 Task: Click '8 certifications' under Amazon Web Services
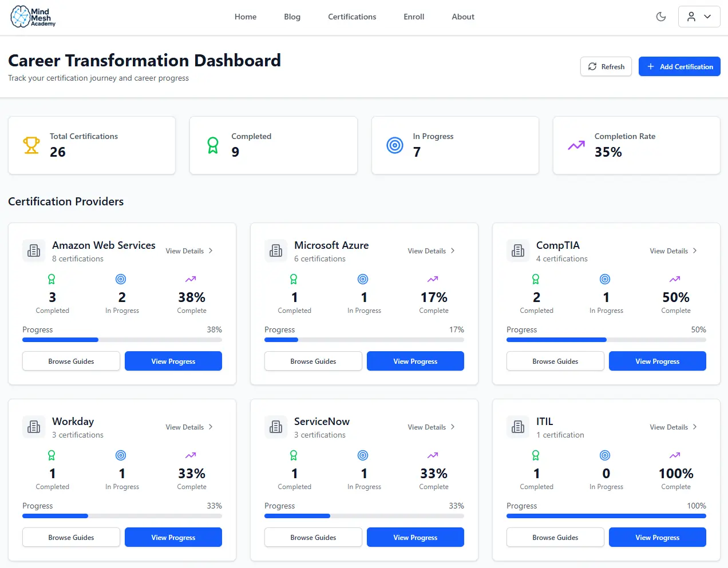point(78,259)
